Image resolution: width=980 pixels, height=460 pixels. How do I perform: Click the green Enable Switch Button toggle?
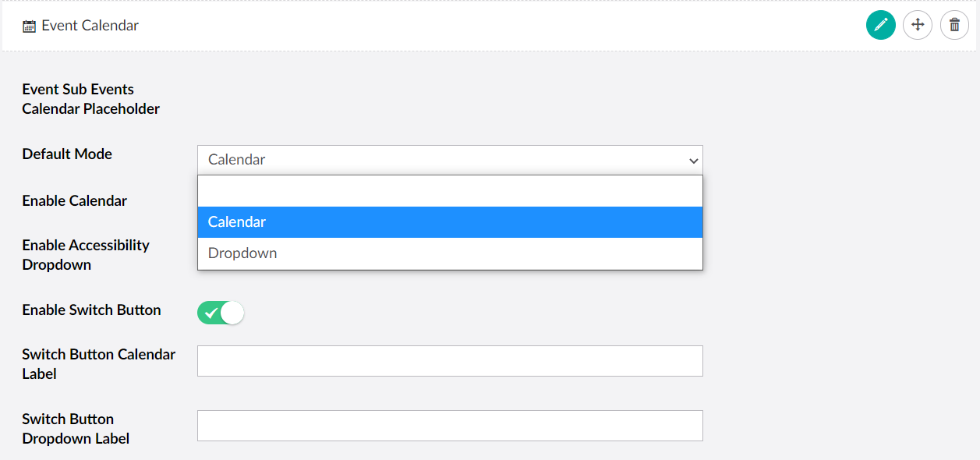click(221, 312)
